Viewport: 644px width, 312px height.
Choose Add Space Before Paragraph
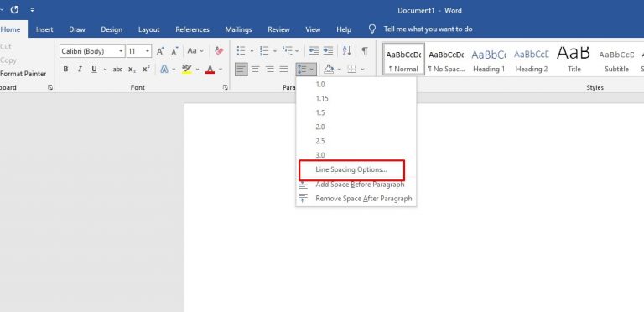point(356,185)
